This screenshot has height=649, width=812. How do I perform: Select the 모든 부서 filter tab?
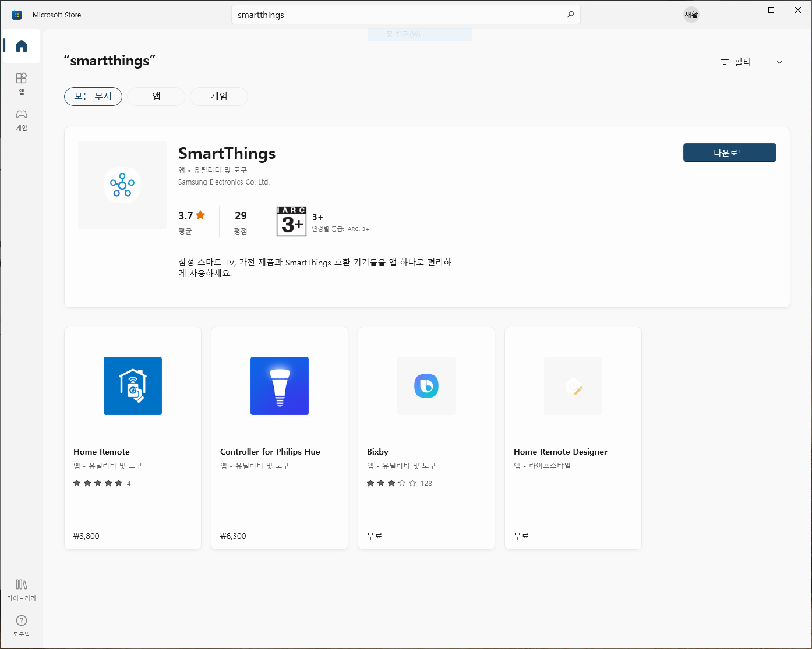[x=93, y=97]
